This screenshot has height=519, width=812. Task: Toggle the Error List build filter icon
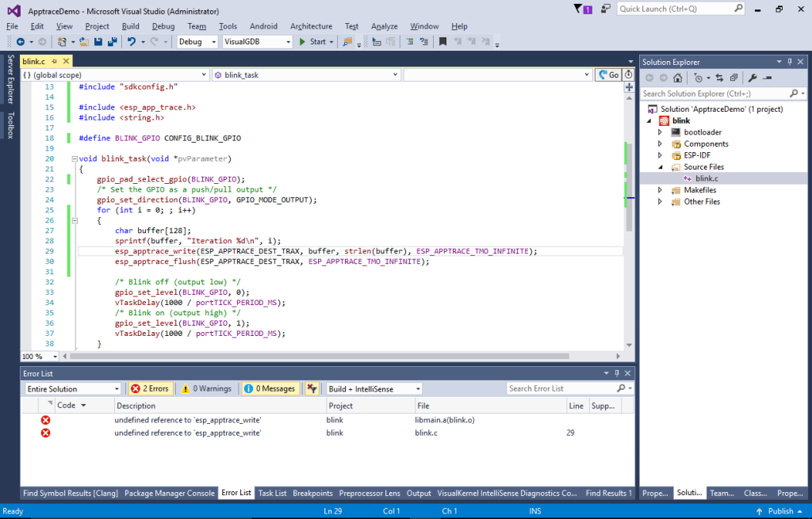[x=312, y=388]
